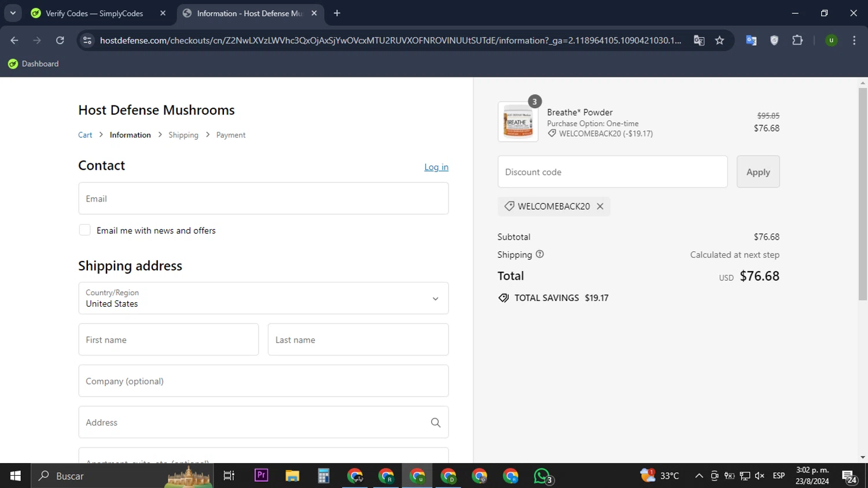Remove WELCOMEBACK20 discount code

(x=600, y=206)
